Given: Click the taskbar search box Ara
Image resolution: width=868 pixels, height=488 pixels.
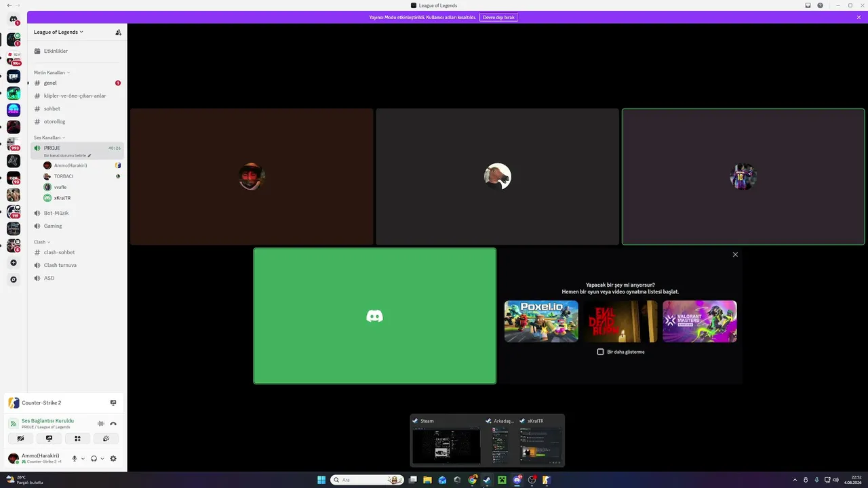Looking at the screenshot, I should pyautogui.click(x=367, y=480).
